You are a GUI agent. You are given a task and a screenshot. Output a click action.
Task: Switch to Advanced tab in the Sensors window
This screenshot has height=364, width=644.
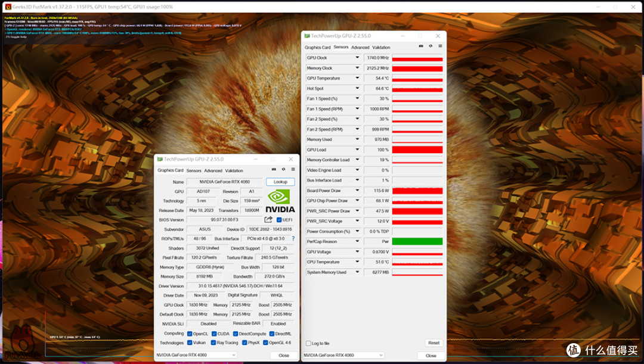(x=360, y=48)
